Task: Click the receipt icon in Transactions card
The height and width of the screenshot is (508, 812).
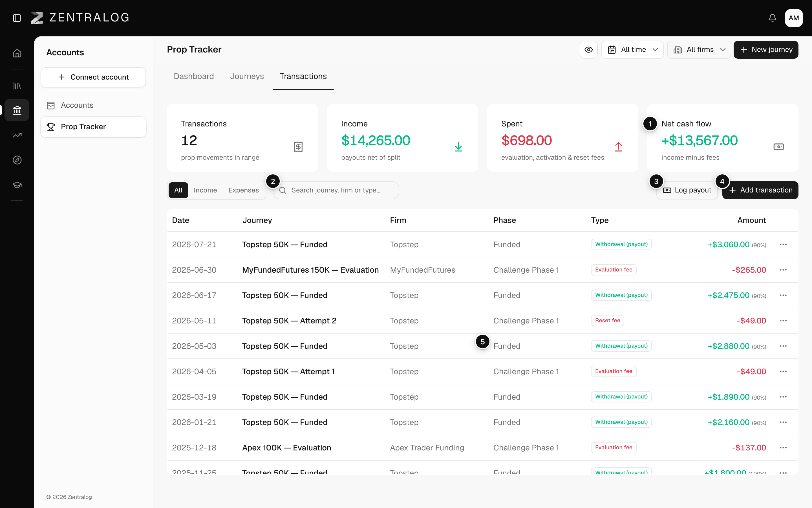Action: [x=298, y=146]
